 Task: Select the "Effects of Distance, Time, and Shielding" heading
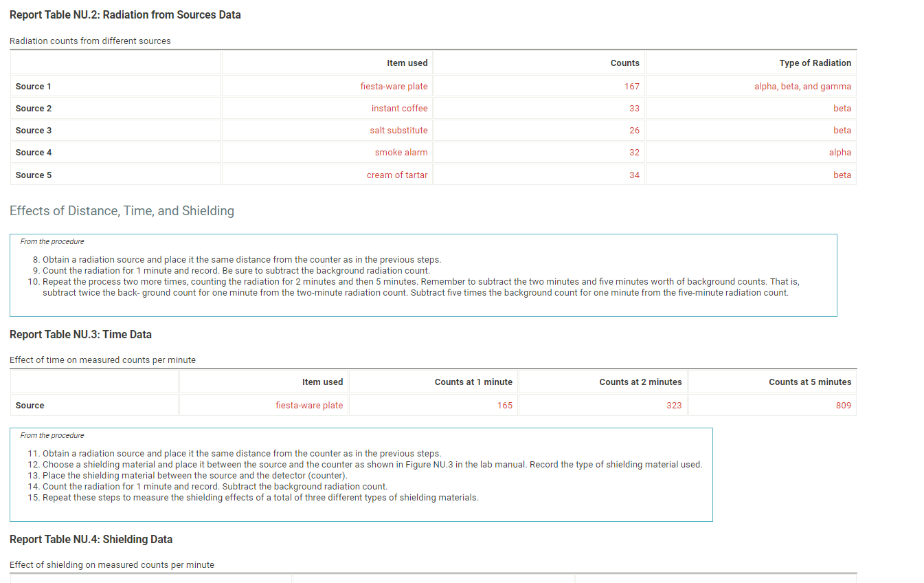[122, 211]
